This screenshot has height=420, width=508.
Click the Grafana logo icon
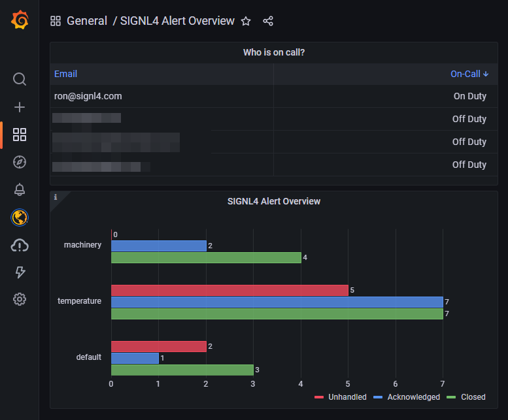point(20,20)
